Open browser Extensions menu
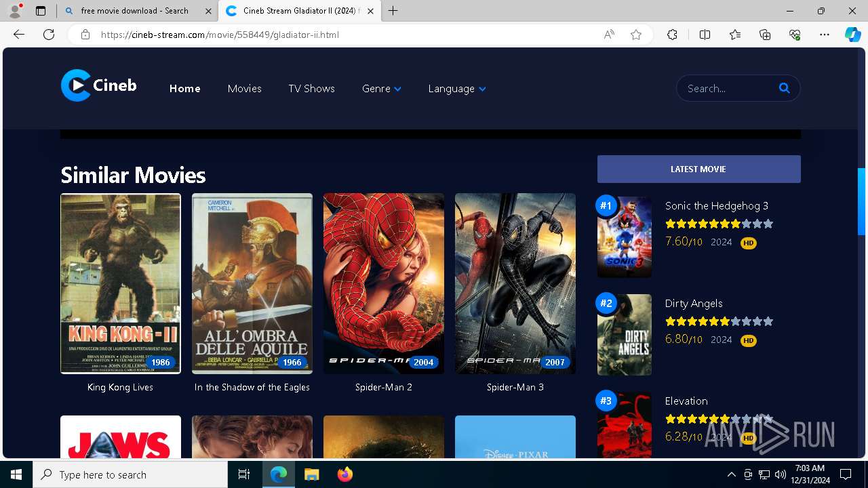868x488 pixels. tap(672, 35)
